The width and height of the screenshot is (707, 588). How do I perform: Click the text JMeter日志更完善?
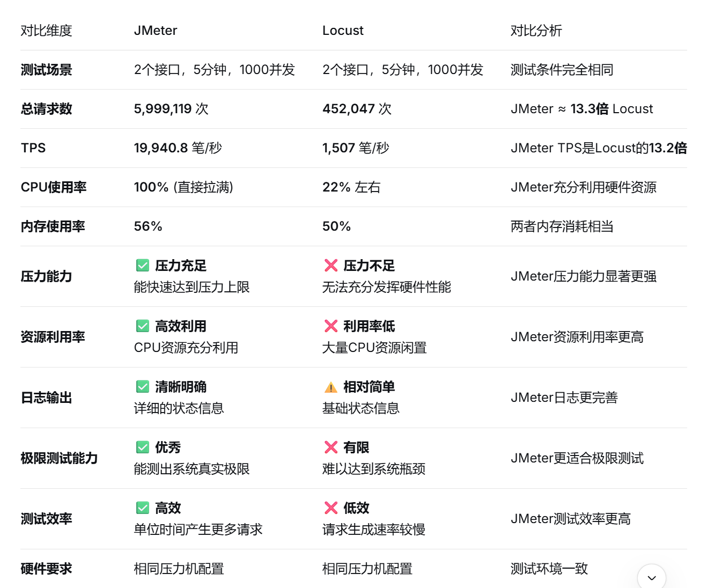564,398
